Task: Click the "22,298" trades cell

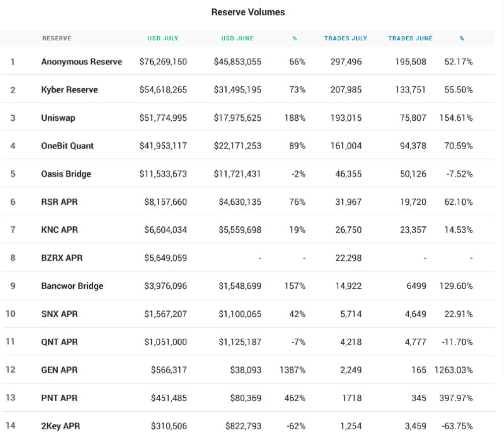Action: coord(348,258)
